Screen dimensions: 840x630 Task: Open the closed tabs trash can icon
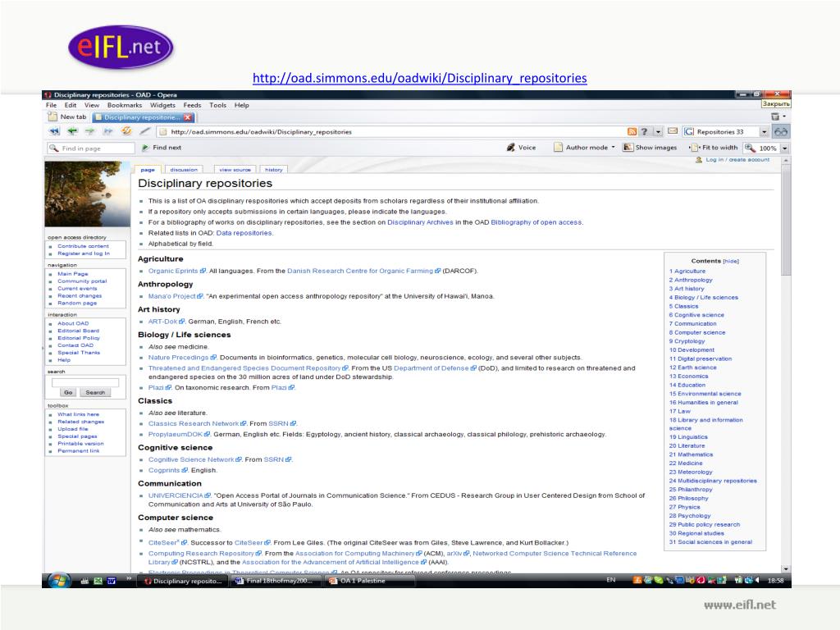775,116
